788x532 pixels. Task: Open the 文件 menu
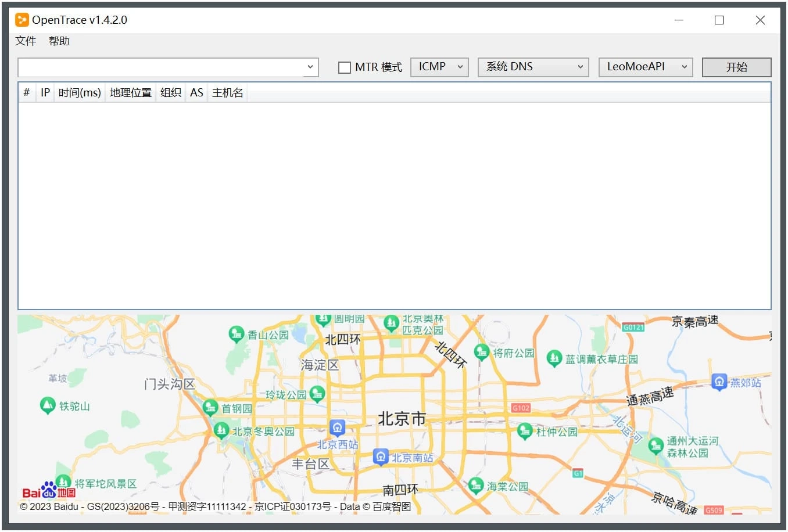coord(26,41)
